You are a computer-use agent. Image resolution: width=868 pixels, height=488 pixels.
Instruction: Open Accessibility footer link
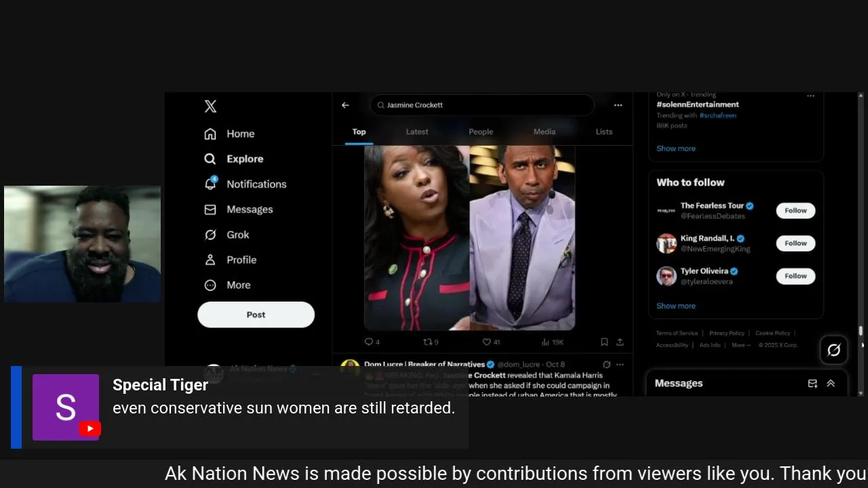[672, 345]
